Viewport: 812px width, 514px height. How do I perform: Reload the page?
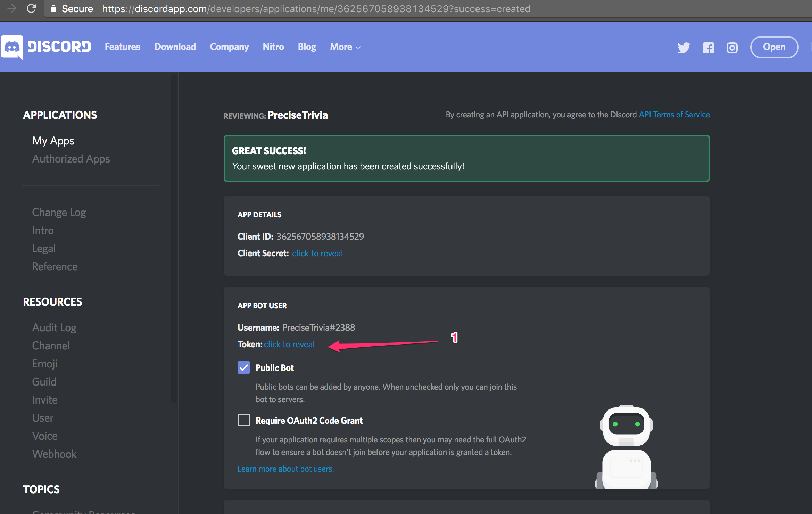[31, 8]
